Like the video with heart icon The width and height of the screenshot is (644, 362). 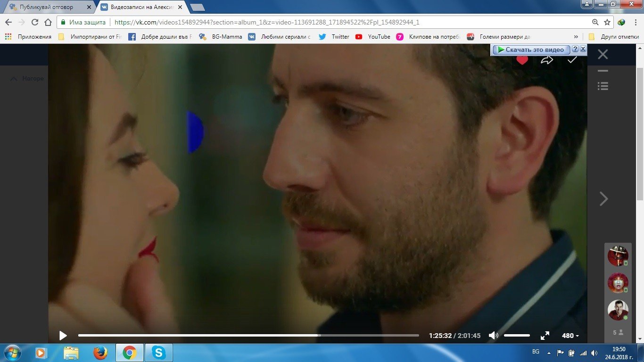click(522, 60)
